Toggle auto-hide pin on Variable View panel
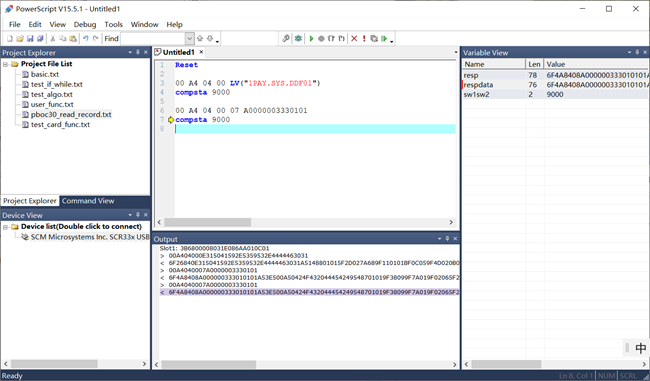Viewport: 650px width, 381px height. (x=637, y=52)
